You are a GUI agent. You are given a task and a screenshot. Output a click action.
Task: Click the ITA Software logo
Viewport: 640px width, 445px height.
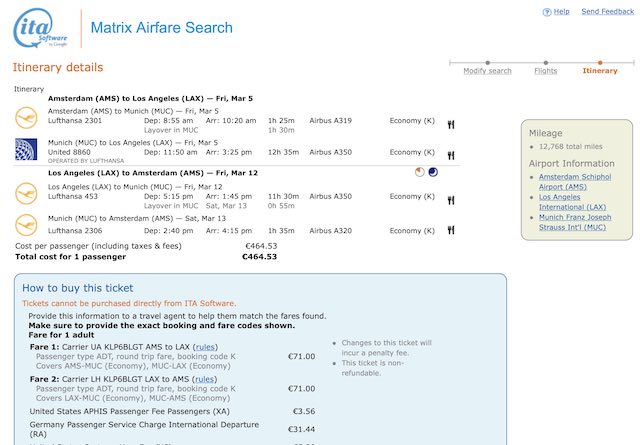click(40, 28)
